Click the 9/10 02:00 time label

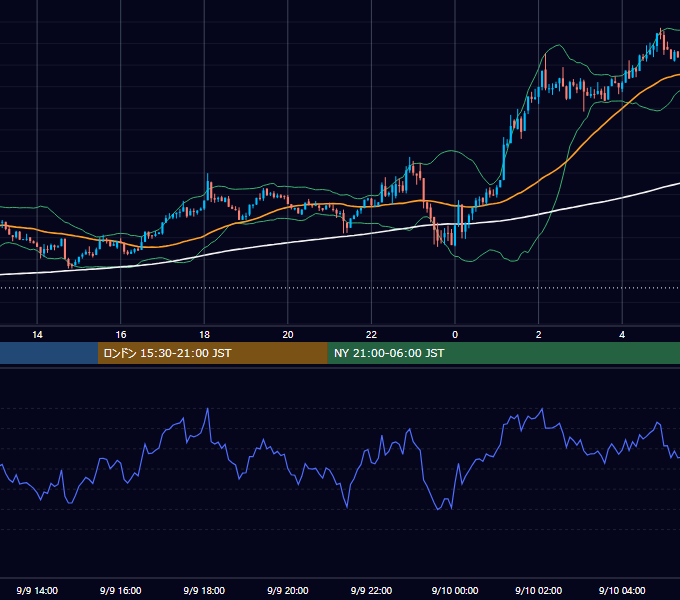(539, 590)
